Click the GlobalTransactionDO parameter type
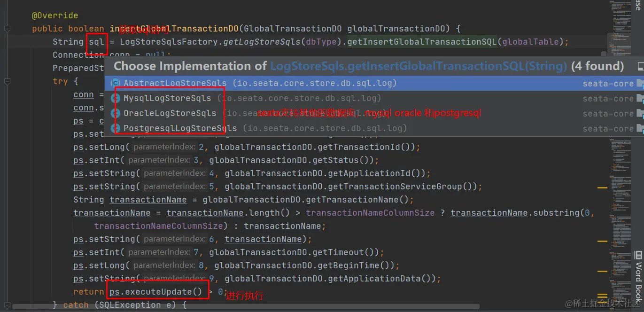 pyautogui.click(x=293, y=29)
